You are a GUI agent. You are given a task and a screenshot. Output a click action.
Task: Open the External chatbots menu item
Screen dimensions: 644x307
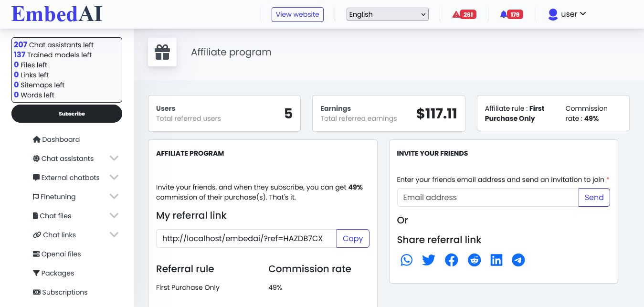tap(66, 178)
